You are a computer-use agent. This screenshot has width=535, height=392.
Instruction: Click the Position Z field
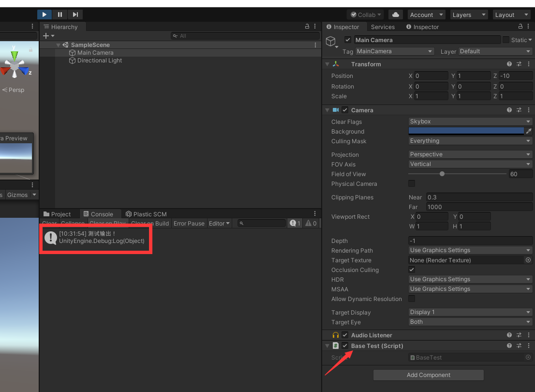pos(516,76)
